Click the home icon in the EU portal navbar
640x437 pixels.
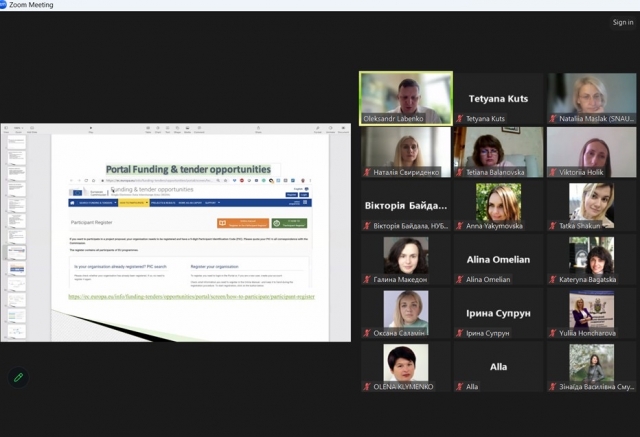point(72,203)
